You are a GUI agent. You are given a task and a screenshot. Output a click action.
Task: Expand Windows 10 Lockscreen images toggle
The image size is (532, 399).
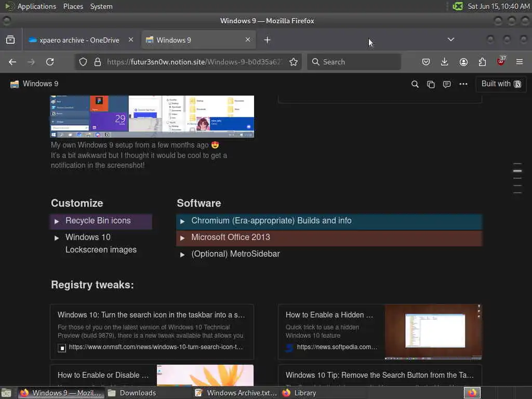[x=57, y=238]
